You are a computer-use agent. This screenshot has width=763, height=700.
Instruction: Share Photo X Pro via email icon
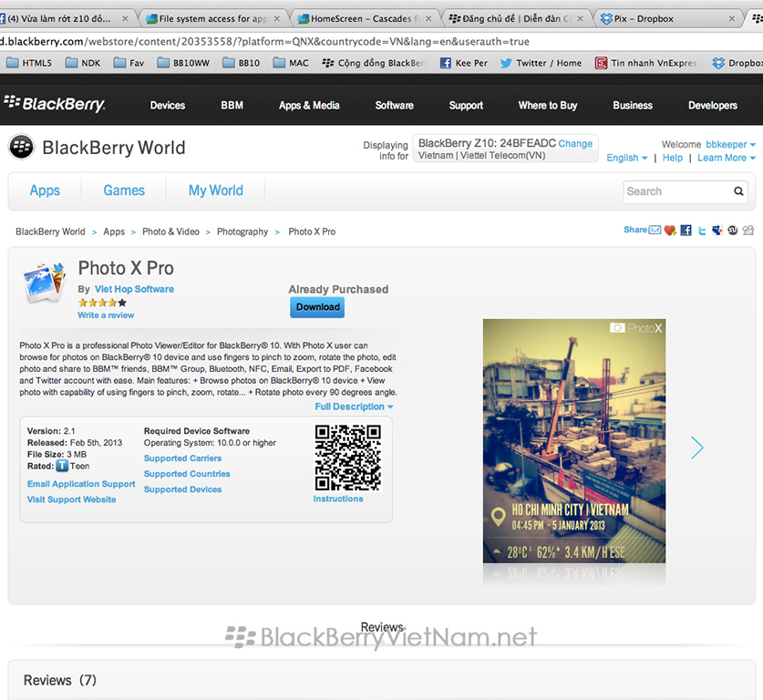pyautogui.click(x=655, y=230)
